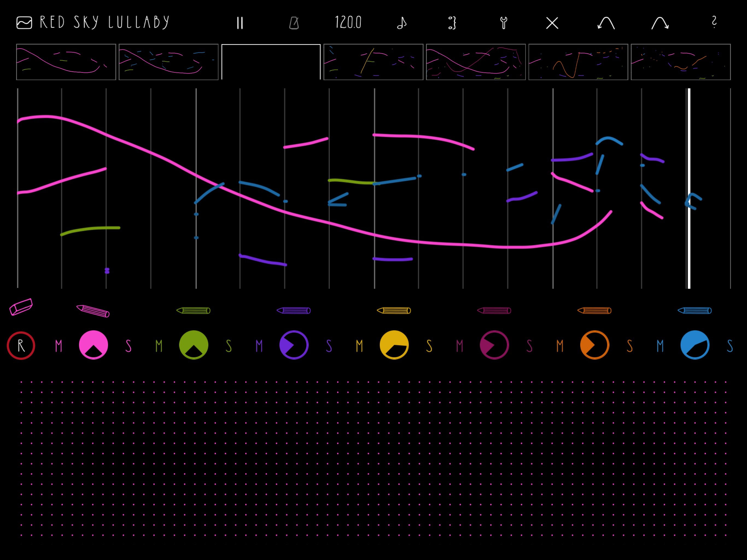Select the magenta pencil

pos(494,310)
